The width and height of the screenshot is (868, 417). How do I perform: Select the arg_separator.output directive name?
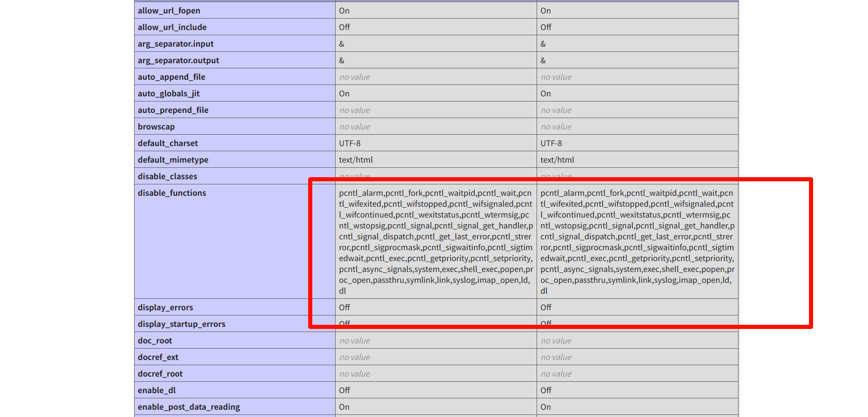point(178,61)
